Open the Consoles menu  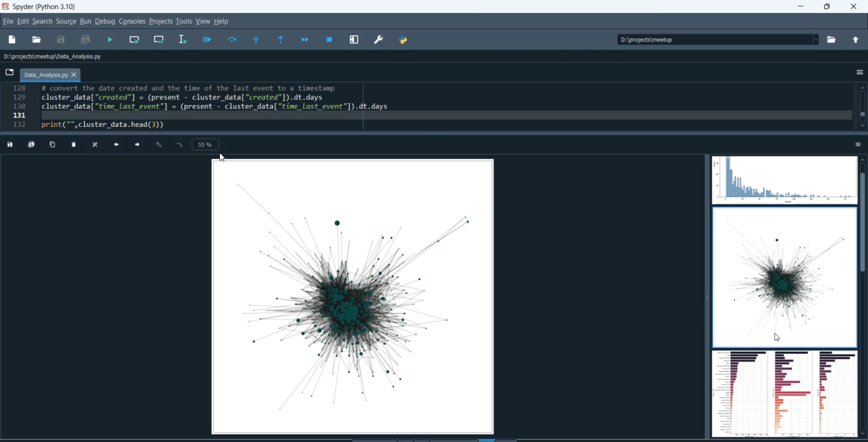pos(132,21)
